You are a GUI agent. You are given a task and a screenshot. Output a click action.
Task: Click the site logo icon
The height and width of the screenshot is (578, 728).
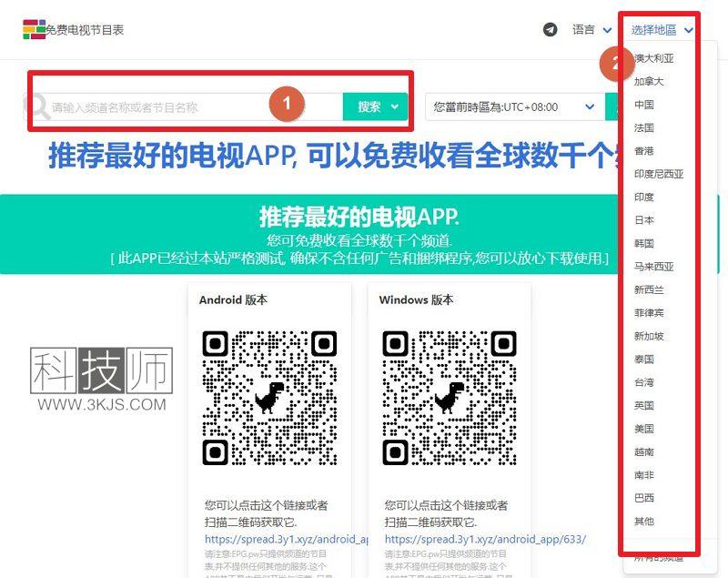click(x=34, y=30)
